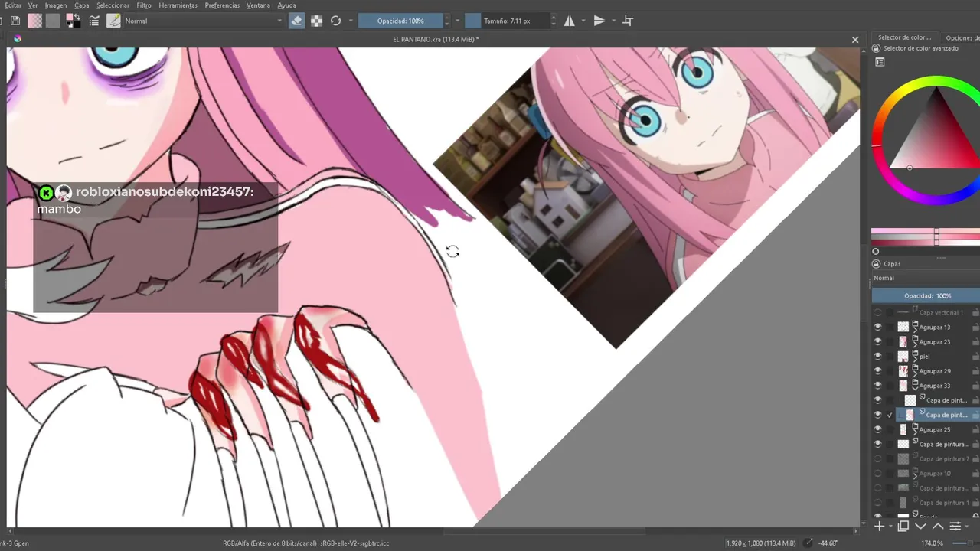Show the Agrupar 10 layer
The width and height of the screenshot is (980, 551).
(877, 473)
